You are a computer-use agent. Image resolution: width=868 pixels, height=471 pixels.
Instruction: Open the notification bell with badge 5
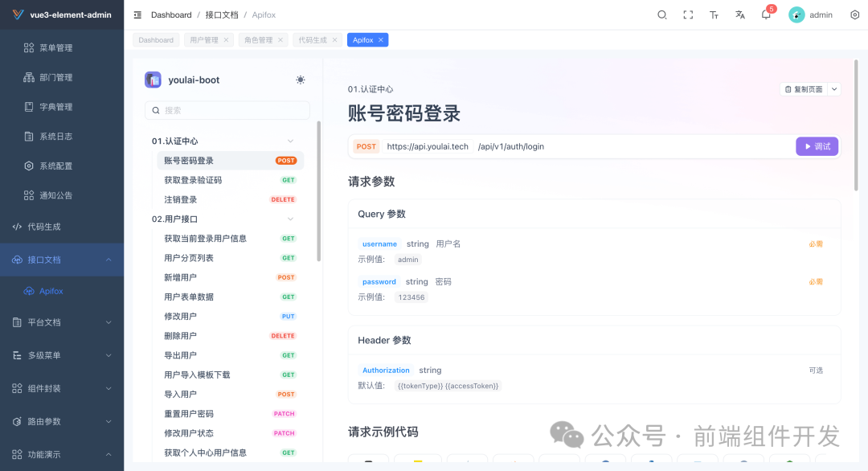tap(765, 14)
